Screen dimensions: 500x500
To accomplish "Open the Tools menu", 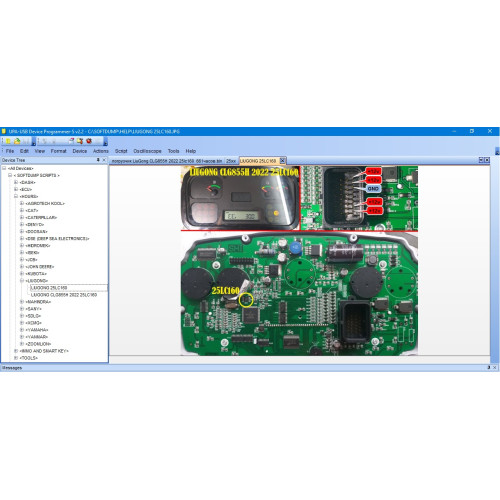I will click(173, 151).
